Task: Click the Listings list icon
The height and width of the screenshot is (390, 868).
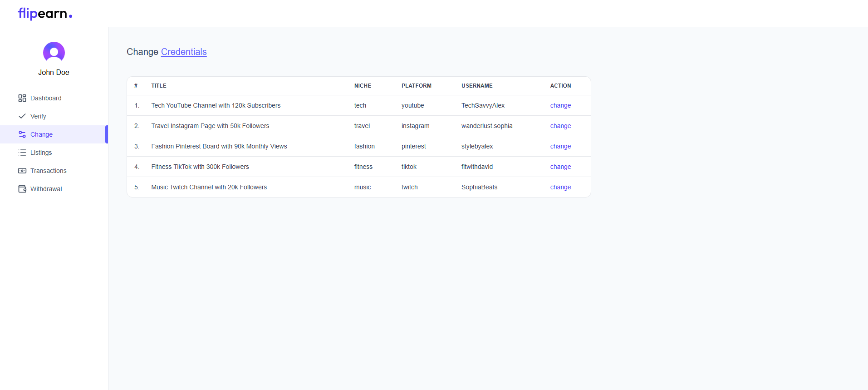Action: coord(22,153)
